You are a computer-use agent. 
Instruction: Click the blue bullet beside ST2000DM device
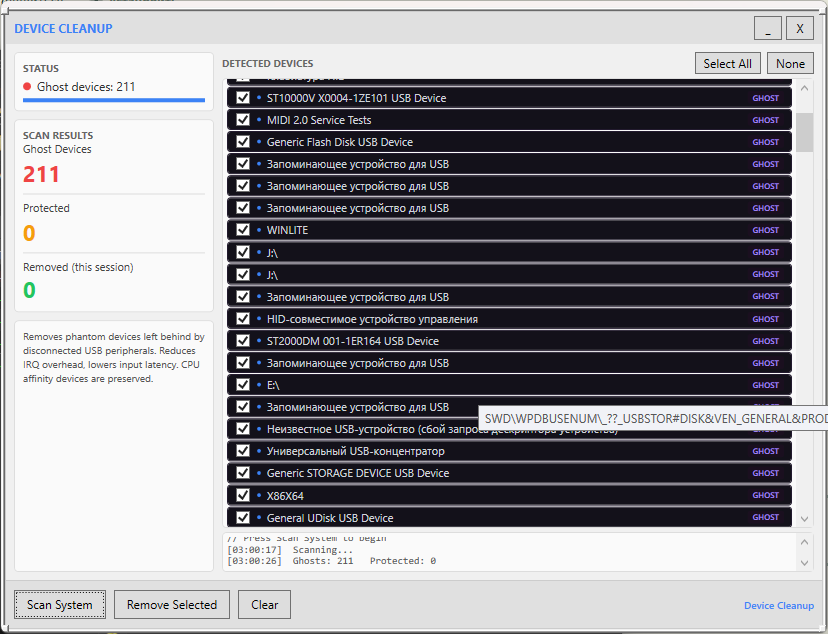(258, 341)
